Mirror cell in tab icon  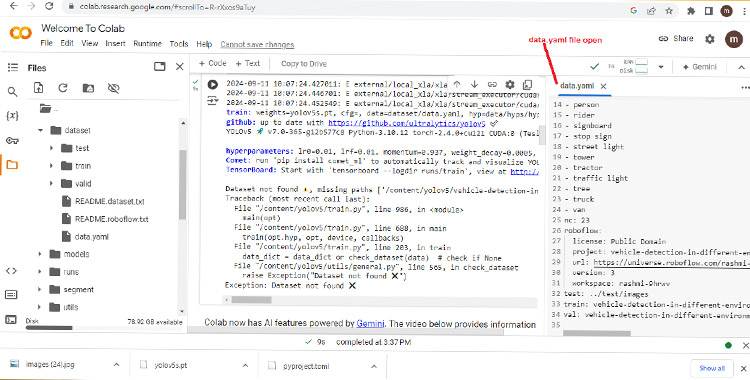pos(527,85)
